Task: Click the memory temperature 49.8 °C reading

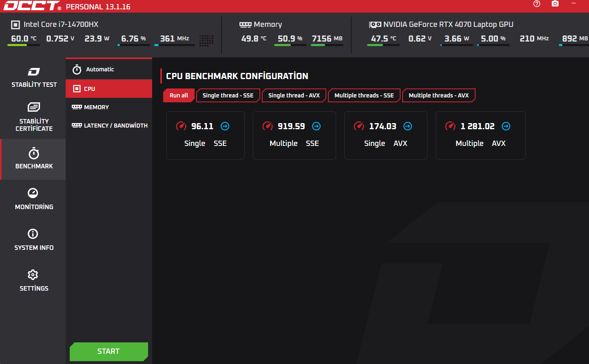Action: coord(254,39)
